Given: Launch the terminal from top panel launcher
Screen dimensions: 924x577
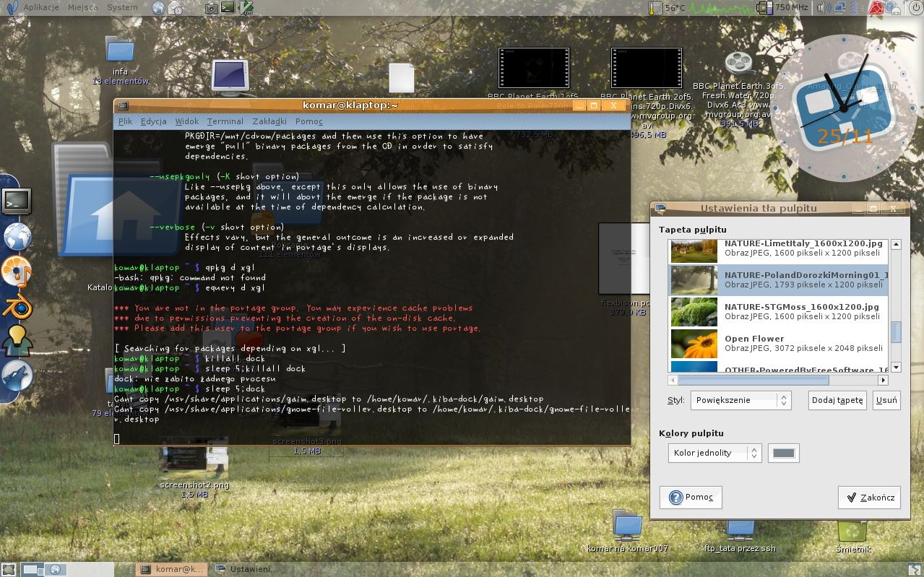Looking at the screenshot, I should tap(228, 8).
